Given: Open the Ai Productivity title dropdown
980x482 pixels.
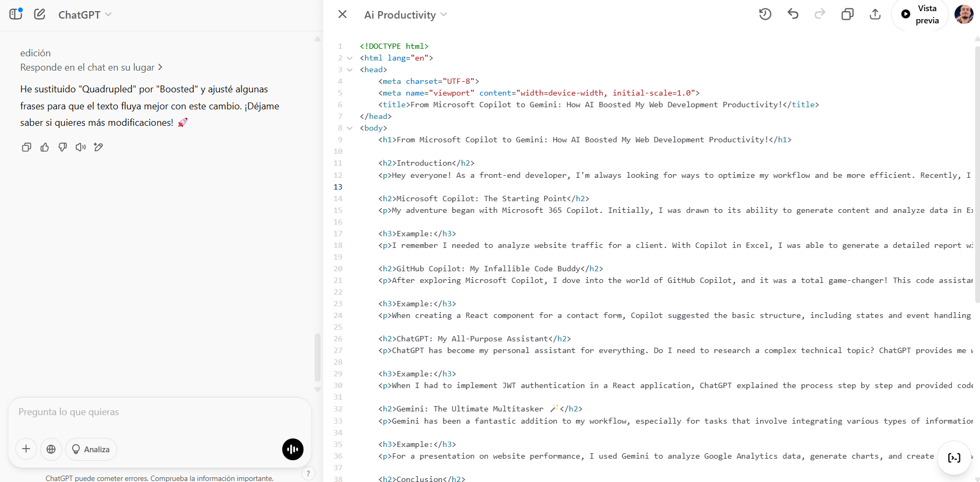Looking at the screenshot, I should (405, 15).
